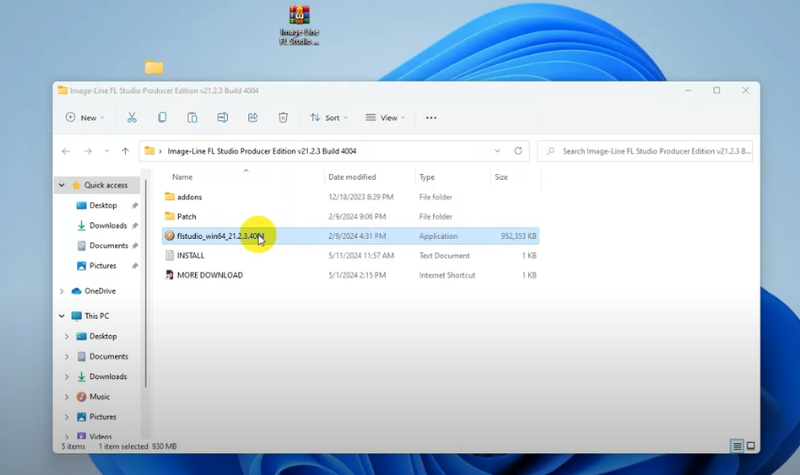Open Desktop in Quick access

(x=103, y=205)
